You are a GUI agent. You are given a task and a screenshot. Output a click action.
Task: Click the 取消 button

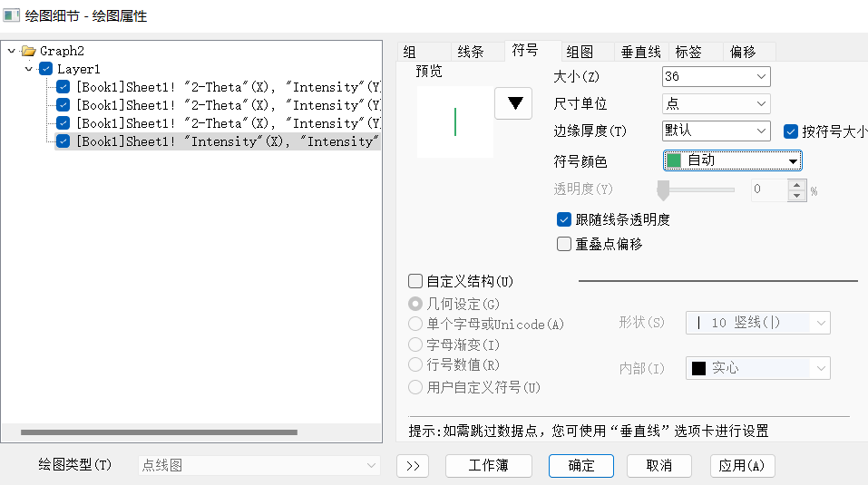coord(659,466)
